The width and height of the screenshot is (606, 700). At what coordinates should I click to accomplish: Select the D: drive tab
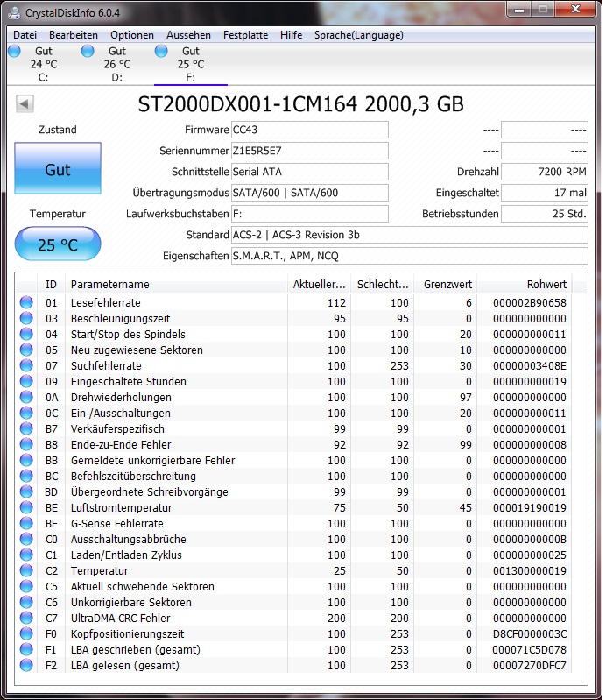pos(117,64)
